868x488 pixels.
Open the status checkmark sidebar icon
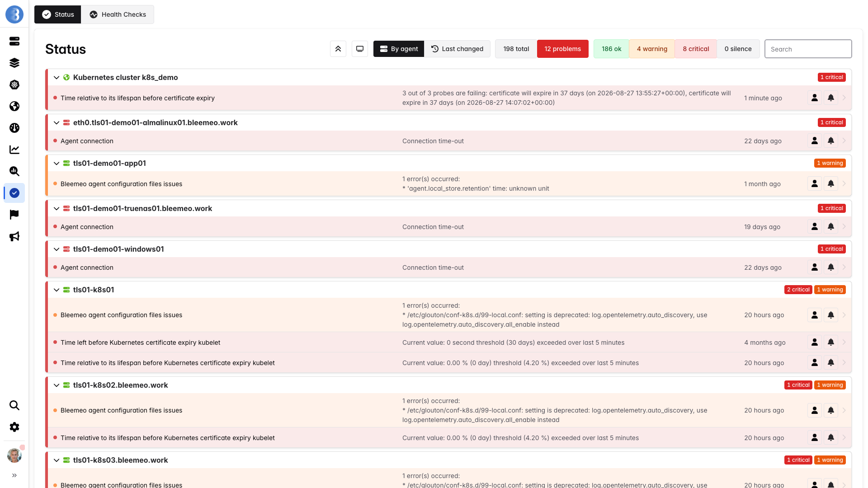[x=14, y=193]
